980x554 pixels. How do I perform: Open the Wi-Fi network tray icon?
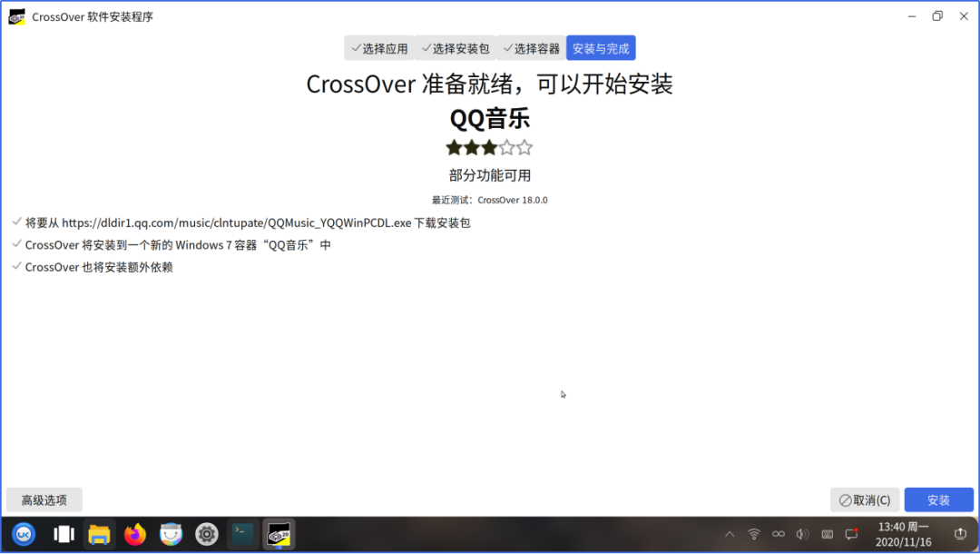[x=754, y=534]
